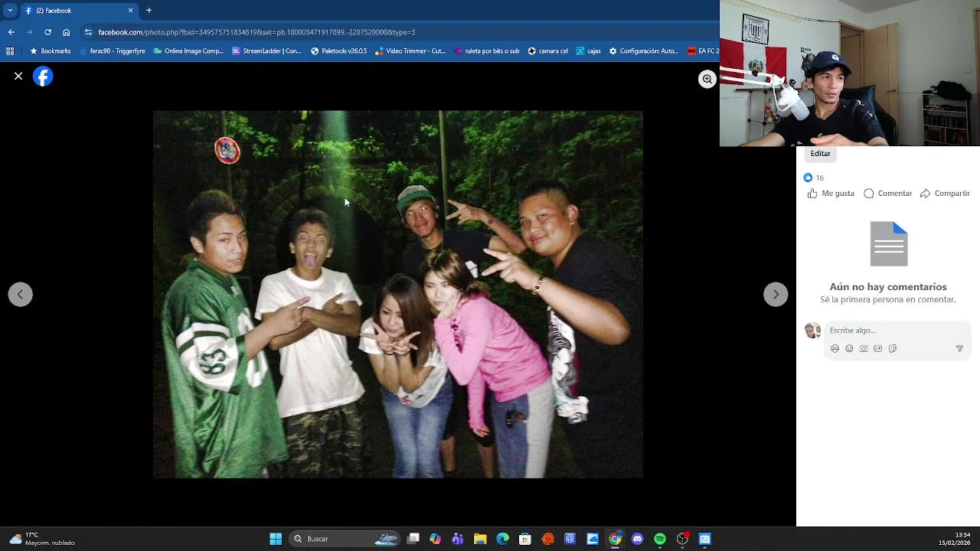This screenshot has height=551, width=980.
Task: Open OBS Studio from the taskbar
Action: (x=682, y=539)
